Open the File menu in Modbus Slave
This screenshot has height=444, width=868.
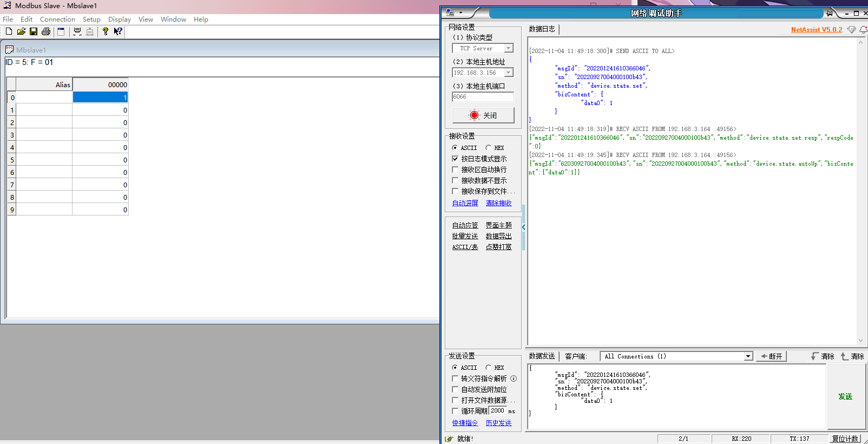(x=8, y=19)
